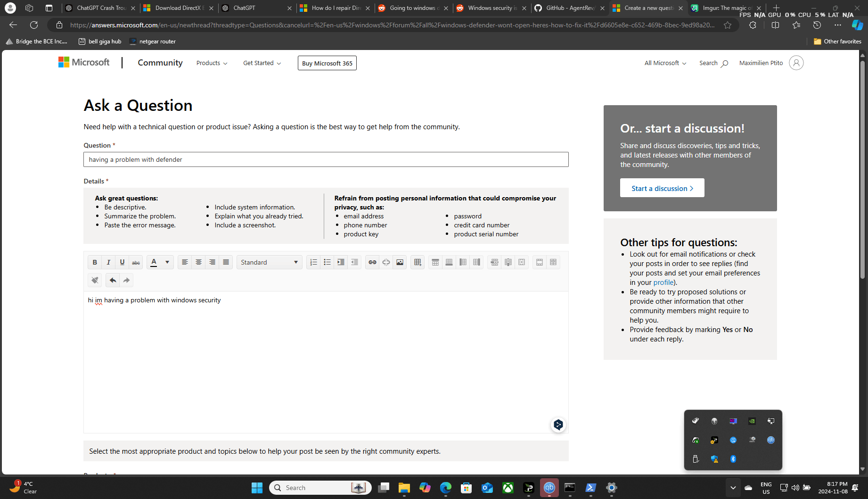Screen dimensions: 868x499
Task: Align text left in the editor
Action: tap(185, 262)
